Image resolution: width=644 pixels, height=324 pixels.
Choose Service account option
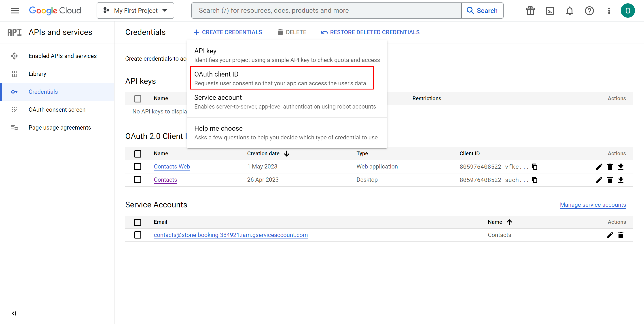click(287, 102)
